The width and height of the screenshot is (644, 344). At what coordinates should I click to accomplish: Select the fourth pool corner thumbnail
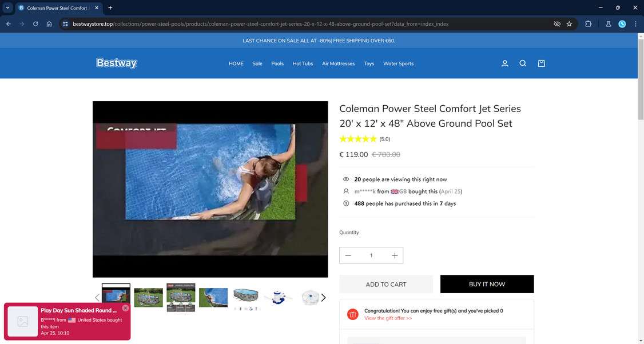tap(213, 297)
